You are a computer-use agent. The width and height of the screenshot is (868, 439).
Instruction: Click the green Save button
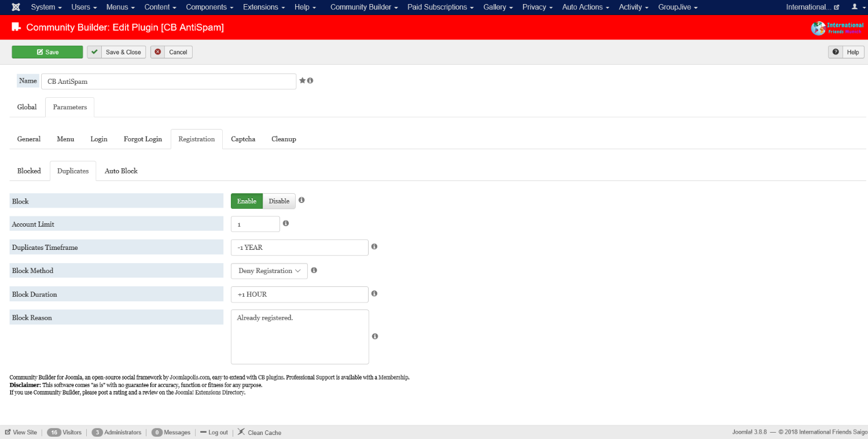tap(47, 52)
